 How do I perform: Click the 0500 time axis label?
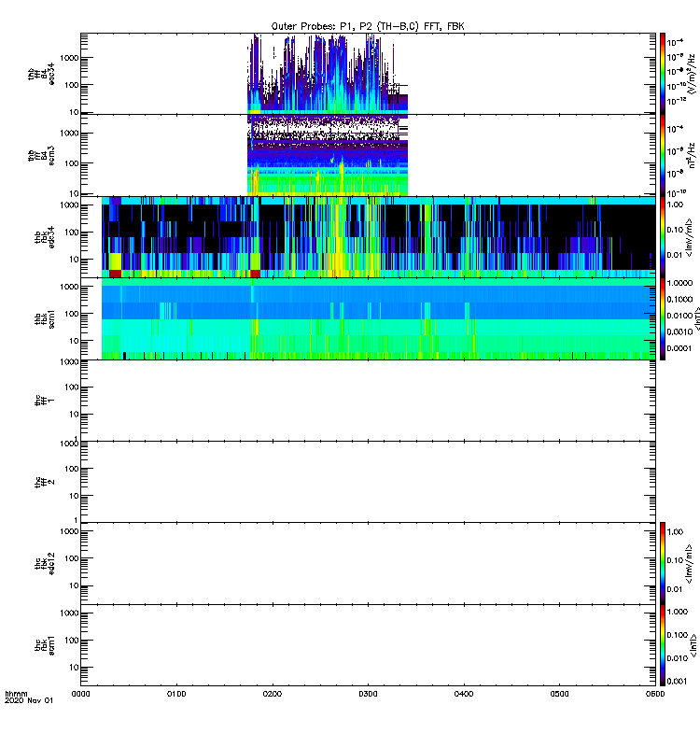559,694
